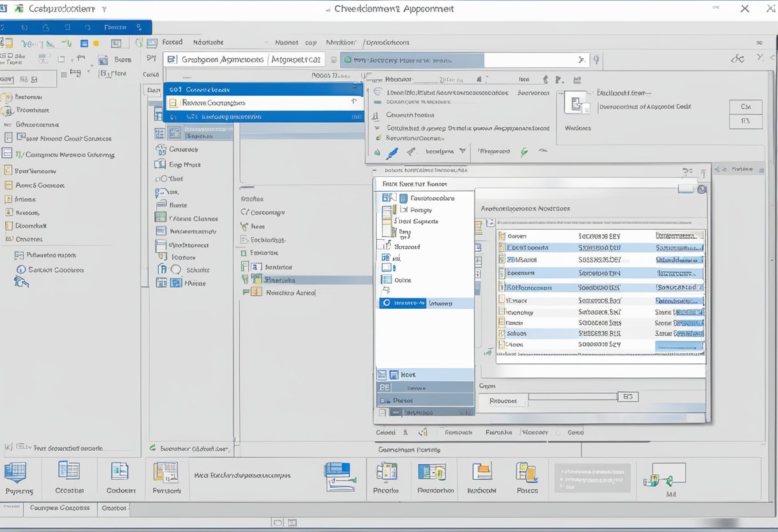Click the close X icon in the title bar

(745, 8)
